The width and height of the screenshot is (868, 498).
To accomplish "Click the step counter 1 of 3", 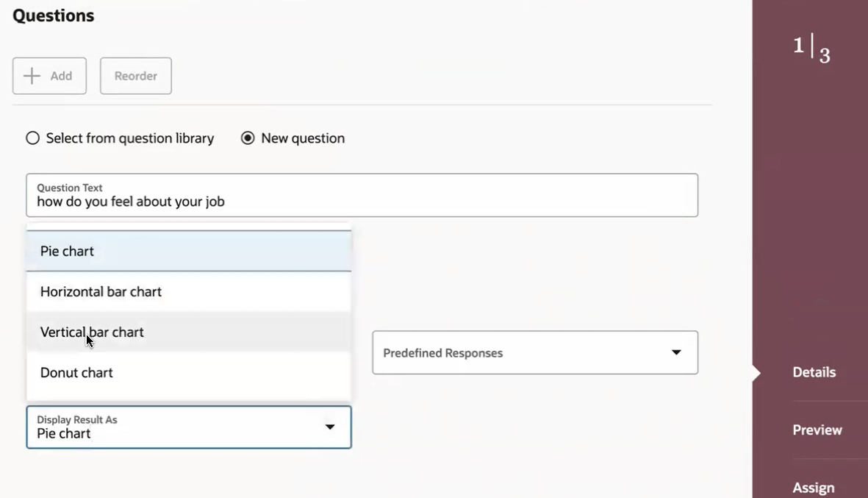I will click(x=811, y=49).
